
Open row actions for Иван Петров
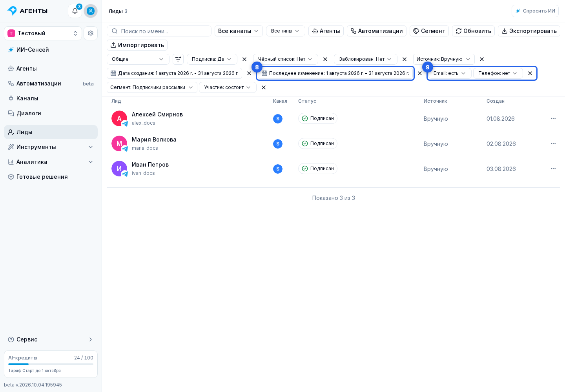tap(553, 169)
